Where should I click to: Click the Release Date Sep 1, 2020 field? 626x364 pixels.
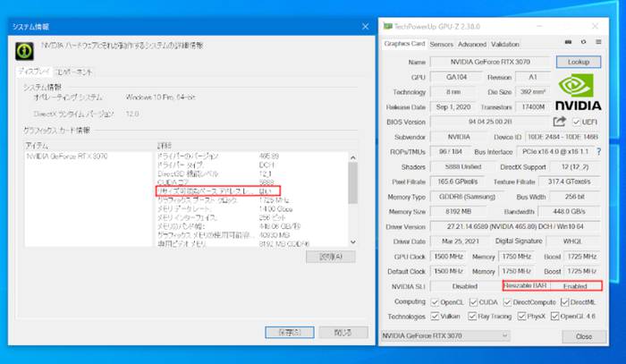pyautogui.click(x=453, y=107)
